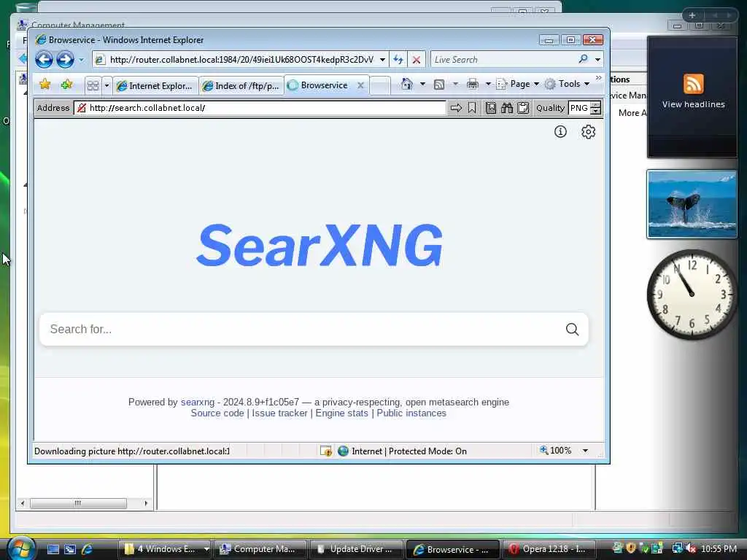Click the Add to Favorites icon
The height and width of the screenshot is (560, 747).
pyautogui.click(x=66, y=85)
